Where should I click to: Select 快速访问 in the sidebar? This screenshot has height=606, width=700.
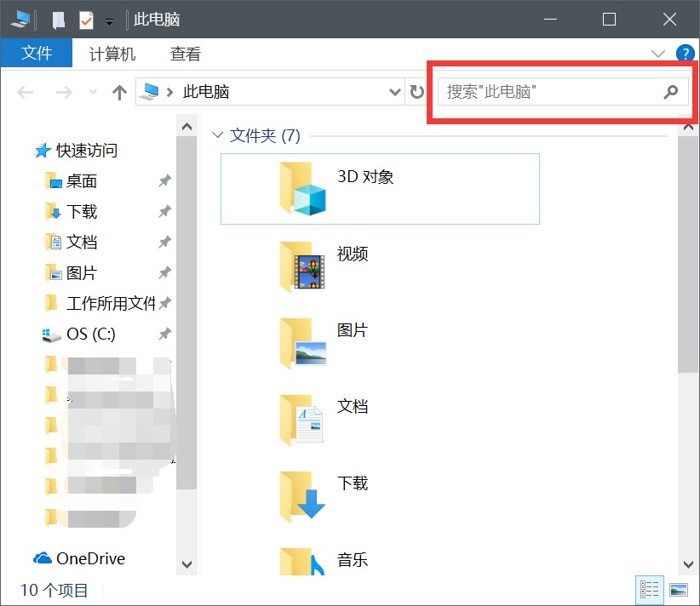click(x=86, y=151)
